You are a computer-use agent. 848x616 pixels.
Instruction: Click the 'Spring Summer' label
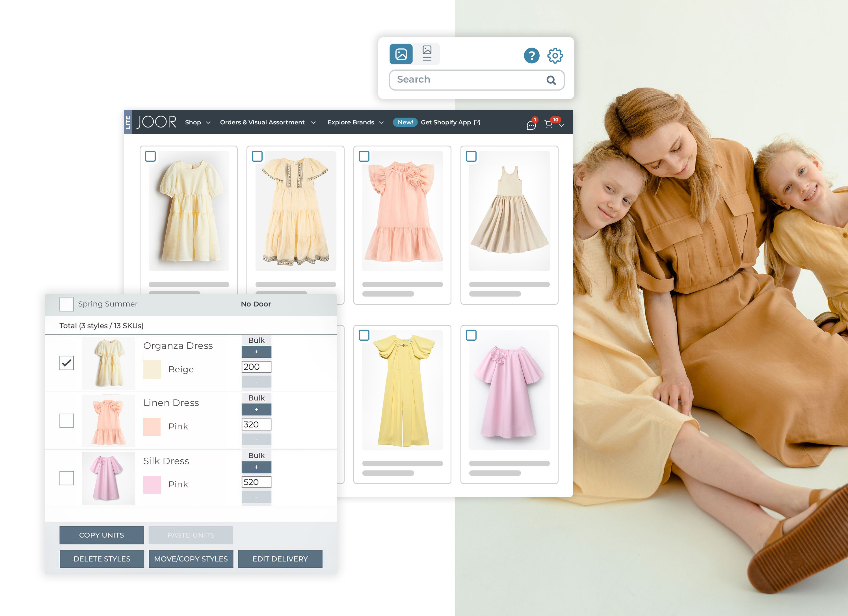pyautogui.click(x=108, y=304)
